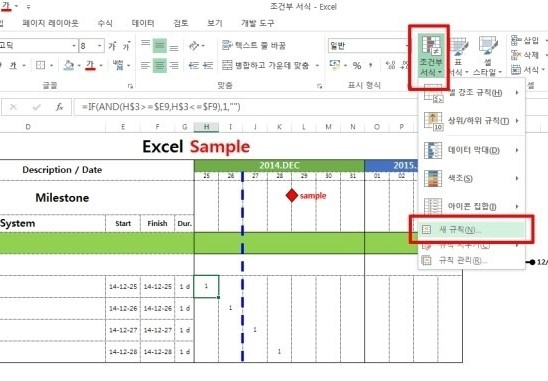Open font group dialog launcher (글꼴)
The image size is (548, 381).
pos(130,86)
